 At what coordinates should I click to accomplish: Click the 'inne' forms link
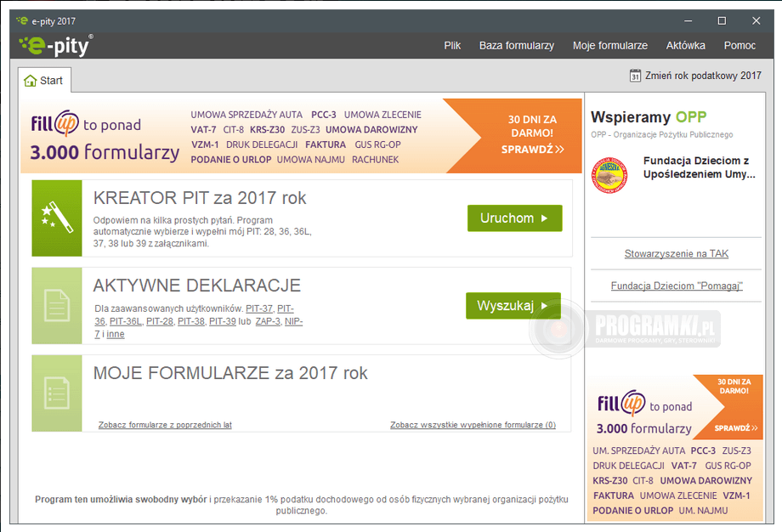(116, 335)
